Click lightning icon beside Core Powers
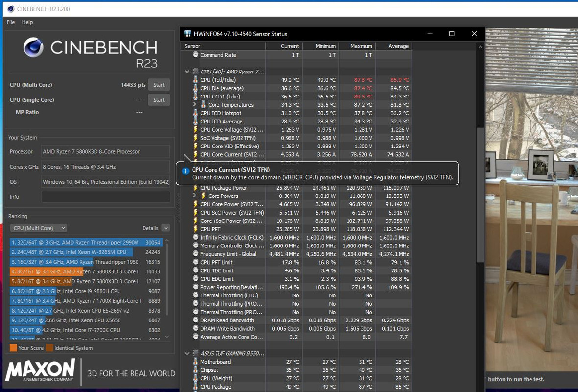The image size is (578, 392). click(203, 196)
